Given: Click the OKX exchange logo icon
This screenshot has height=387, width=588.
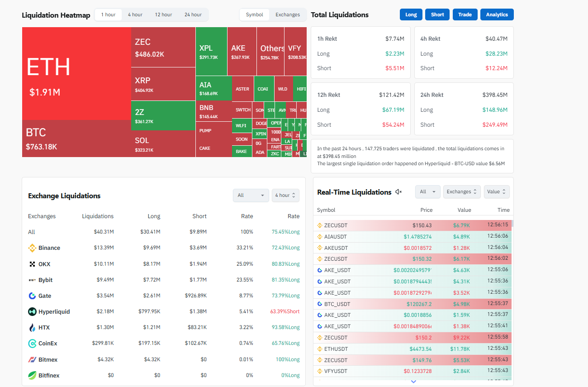Looking at the screenshot, I should 32,264.
